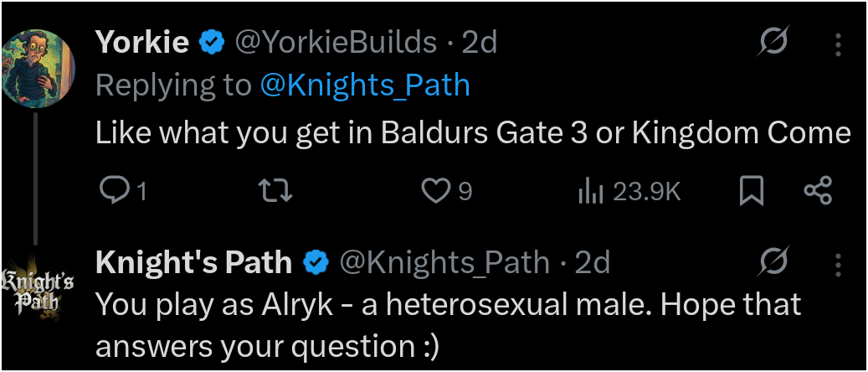Repost Yorkie's Baldurs Gate tweet
Viewport: 868px width, 372px height.
pyautogui.click(x=277, y=192)
